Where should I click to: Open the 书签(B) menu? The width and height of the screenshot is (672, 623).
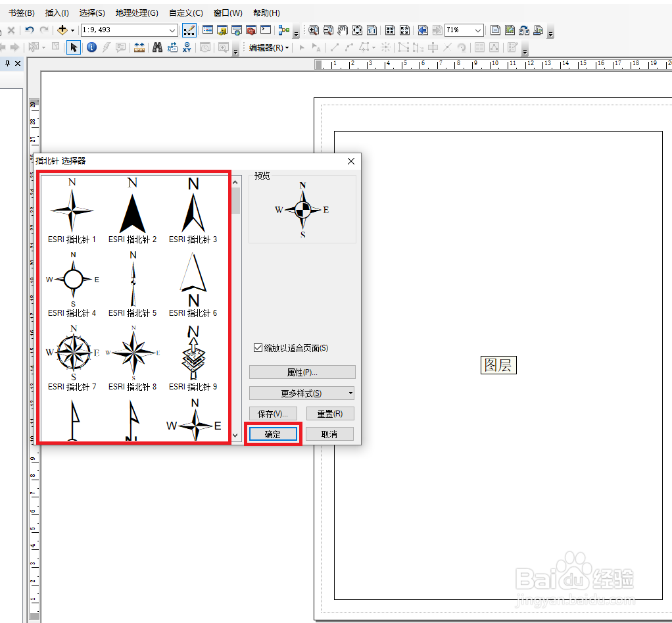pos(22,13)
